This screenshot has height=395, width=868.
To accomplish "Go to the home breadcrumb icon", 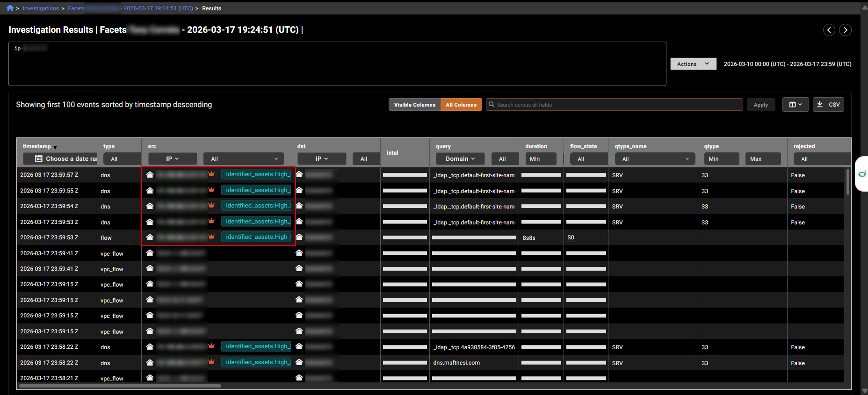I will coord(10,8).
